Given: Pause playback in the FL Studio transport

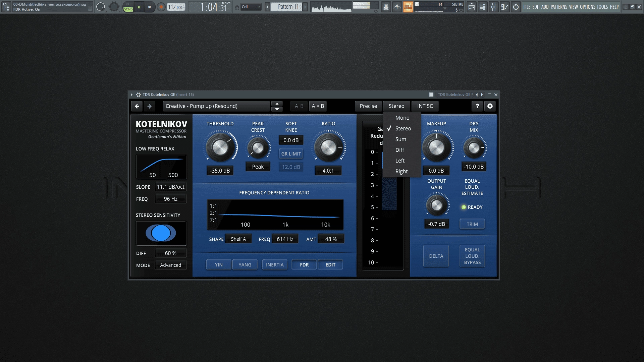Looking at the screenshot, I should click(x=139, y=7).
